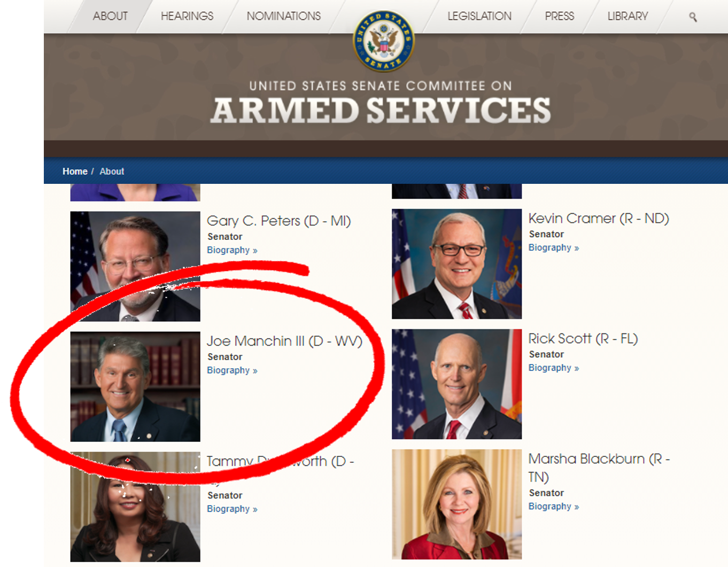Image resolution: width=728 pixels, height=567 pixels.
Task: Click the Armed Services committee title banner
Action: [381, 103]
